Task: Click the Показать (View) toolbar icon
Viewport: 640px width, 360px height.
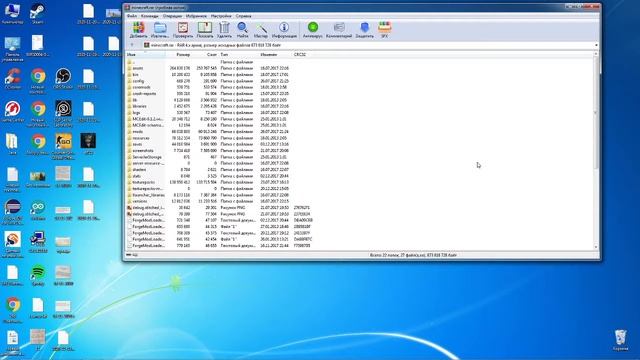Action: 204,30
